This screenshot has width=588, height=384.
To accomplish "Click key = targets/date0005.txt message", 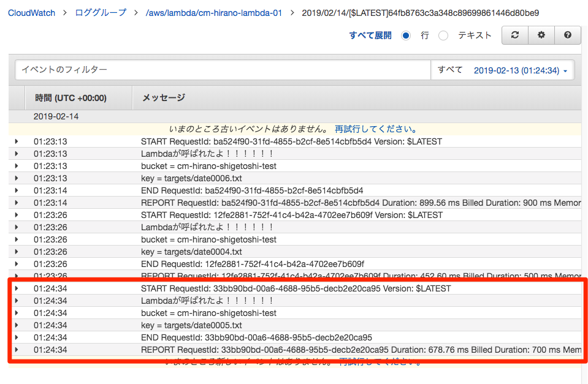I will click(x=191, y=325).
